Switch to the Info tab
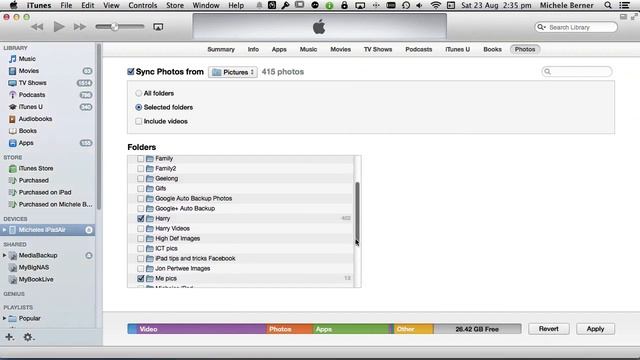Image resolution: width=640 pixels, height=360 pixels. click(x=253, y=49)
